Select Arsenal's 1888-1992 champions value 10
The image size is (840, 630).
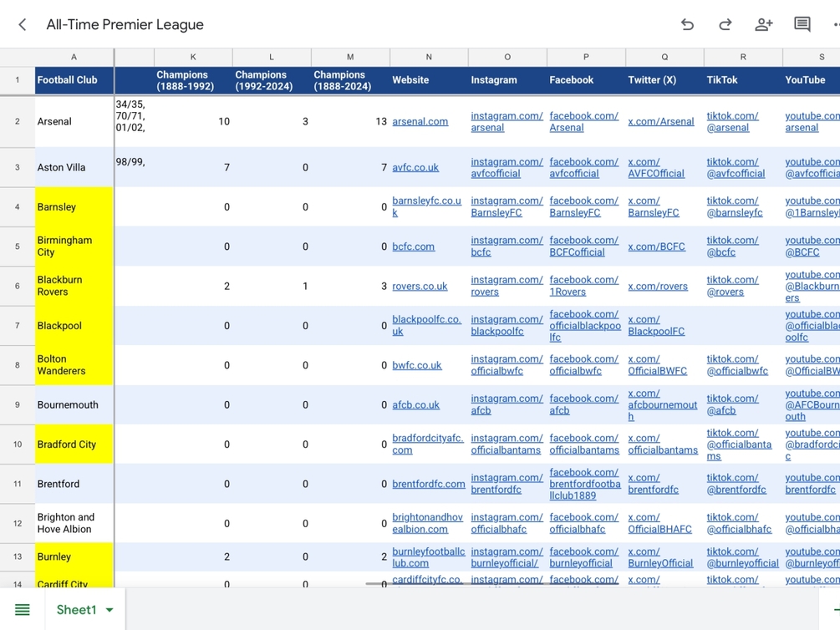tap(193, 122)
